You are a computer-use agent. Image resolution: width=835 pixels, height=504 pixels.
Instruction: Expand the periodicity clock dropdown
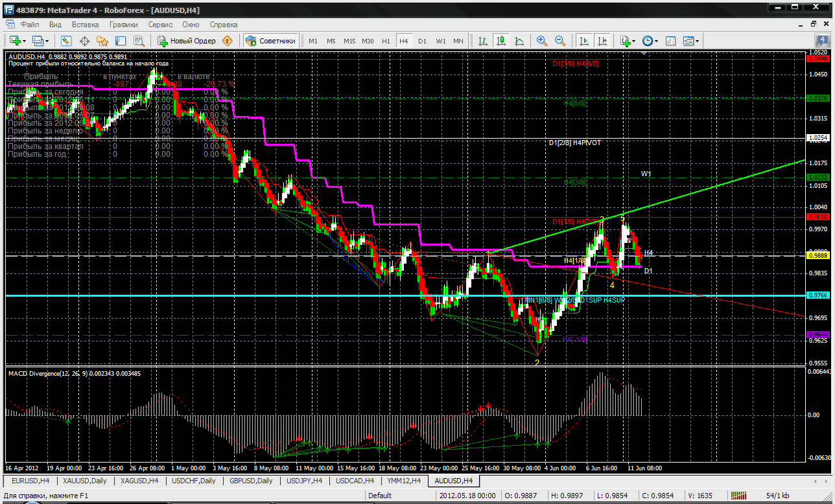(x=650, y=41)
